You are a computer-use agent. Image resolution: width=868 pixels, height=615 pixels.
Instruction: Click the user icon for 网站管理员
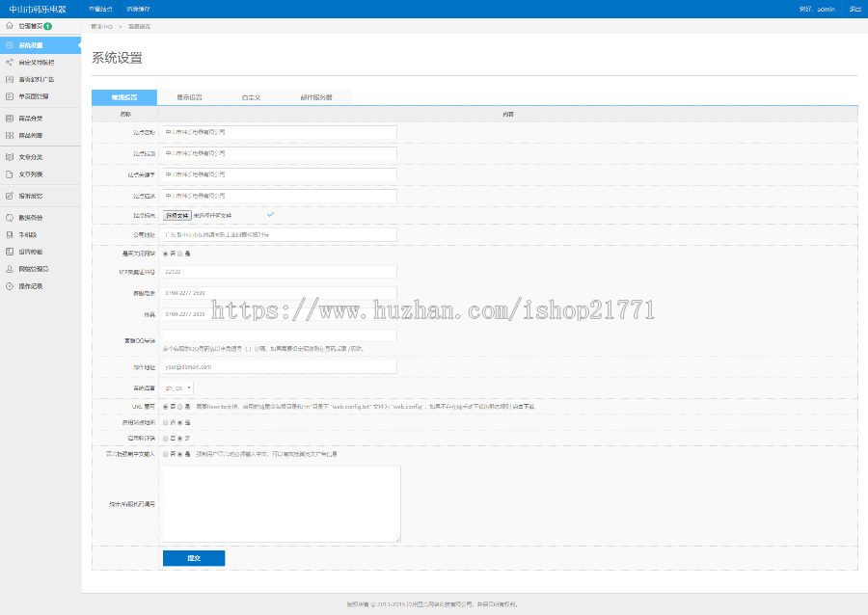click(10, 269)
